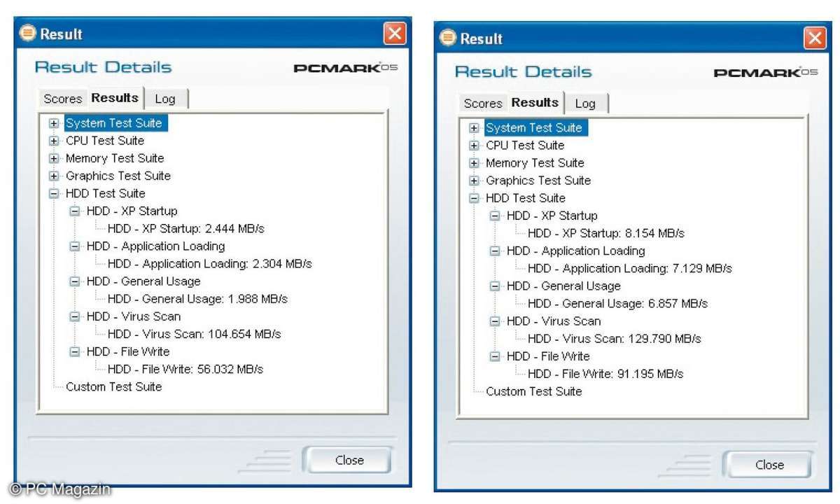This screenshot has height=504, width=840.
Task: Collapse HDD Test Suite in left window
Action: 54,193
